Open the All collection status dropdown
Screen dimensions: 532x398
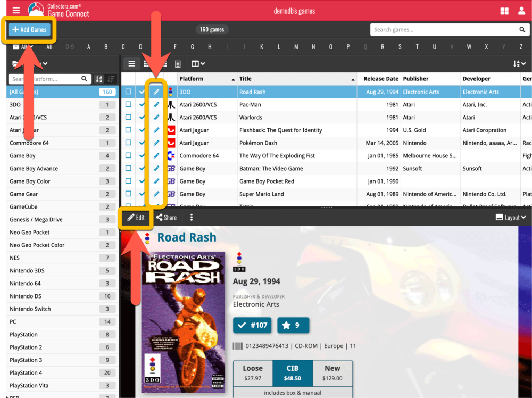(23, 47)
